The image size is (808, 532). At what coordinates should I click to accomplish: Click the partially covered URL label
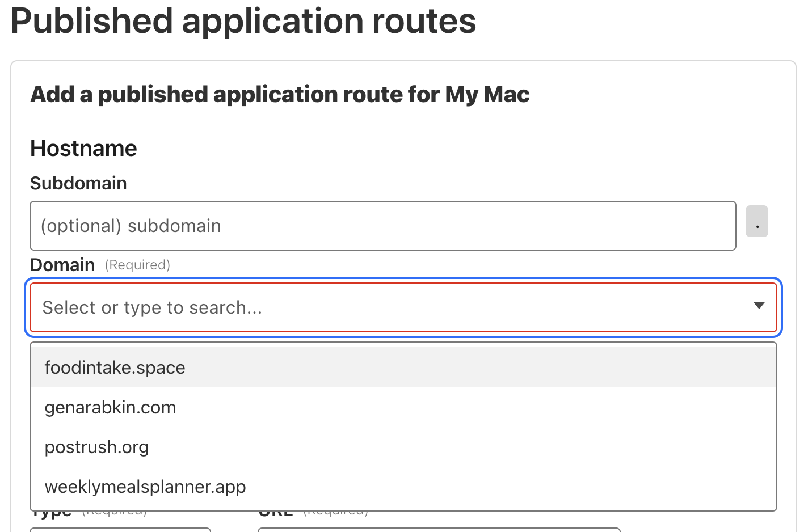pos(276,514)
